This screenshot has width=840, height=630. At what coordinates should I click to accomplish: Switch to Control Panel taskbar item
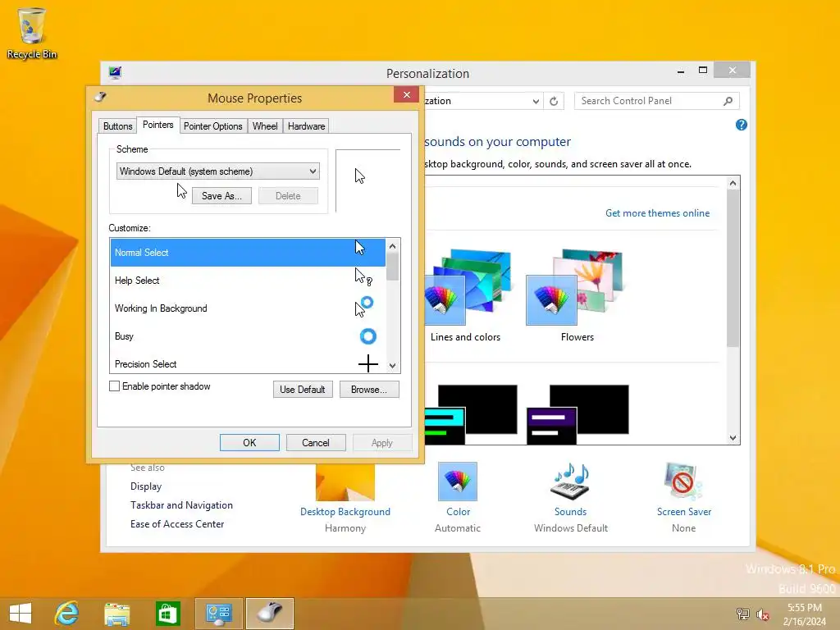point(218,614)
